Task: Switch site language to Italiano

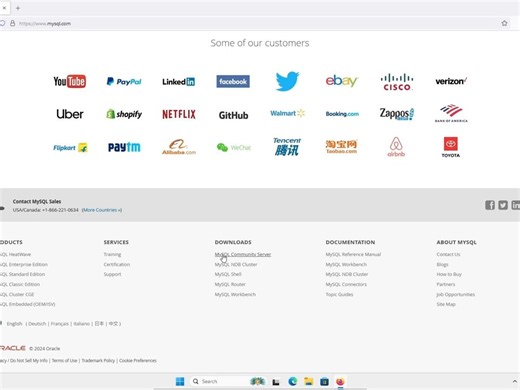Action: click(x=82, y=324)
